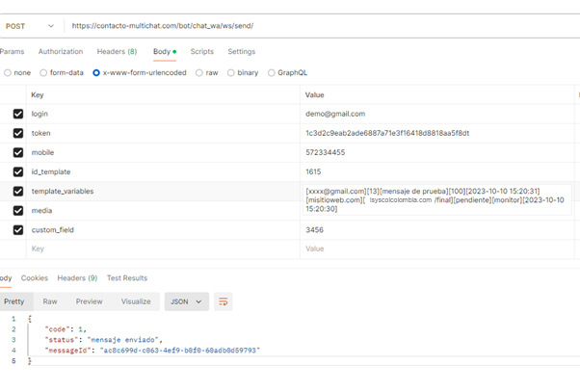Image resolution: width=580 pixels, height=392 pixels.
Task: Switch to the Authorization tab
Action: (61, 52)
